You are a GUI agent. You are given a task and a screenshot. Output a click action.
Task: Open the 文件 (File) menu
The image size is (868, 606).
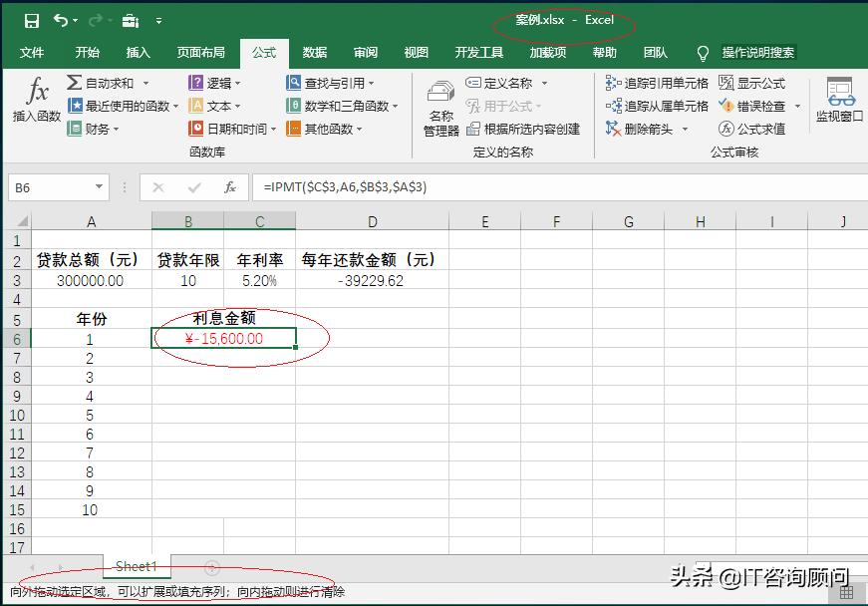(x=33, y=52)
